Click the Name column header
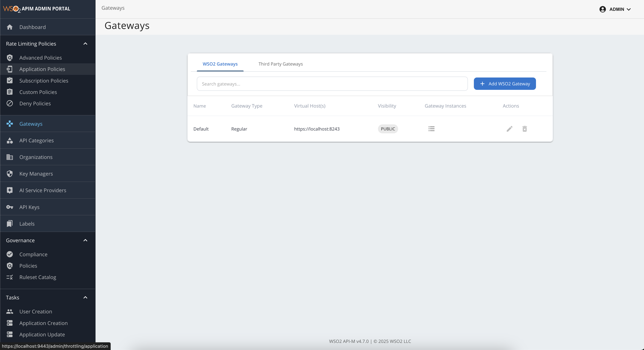The image size is (644, 350). pos(199,106)
